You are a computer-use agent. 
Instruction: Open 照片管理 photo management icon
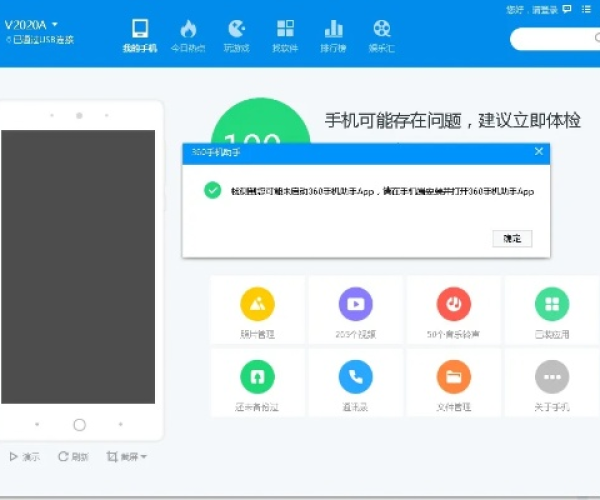click(x=258, y=304)
